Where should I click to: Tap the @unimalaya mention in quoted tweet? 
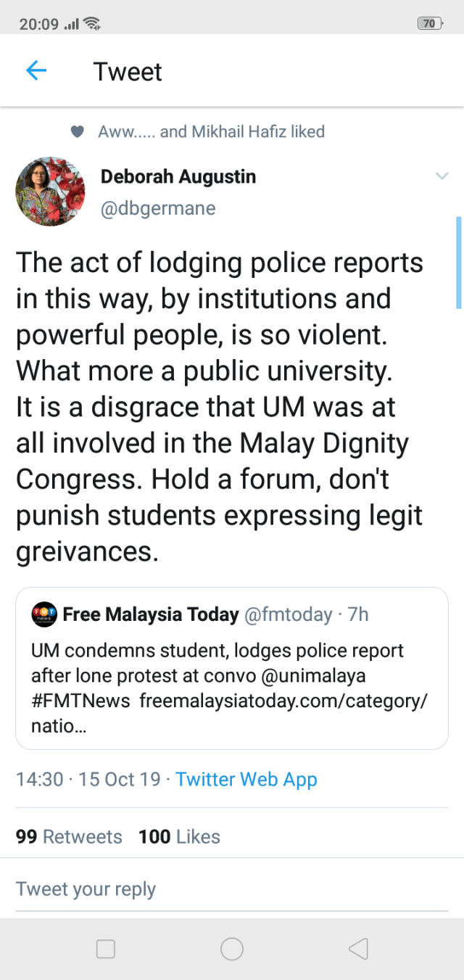point(320,676)
